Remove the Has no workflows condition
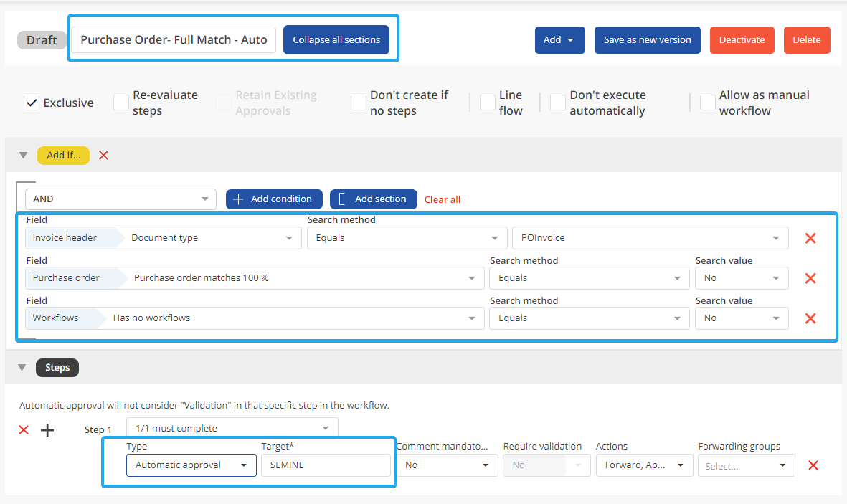Viewport: 847px width, 504px height. [810, 318]
